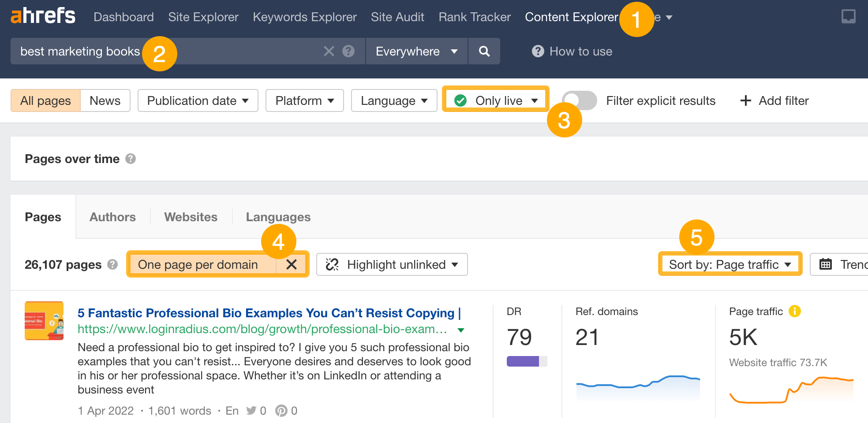This screenshot has height=423, width=868.
Task: Switch to the Authors tab
Action: (112, 217)
